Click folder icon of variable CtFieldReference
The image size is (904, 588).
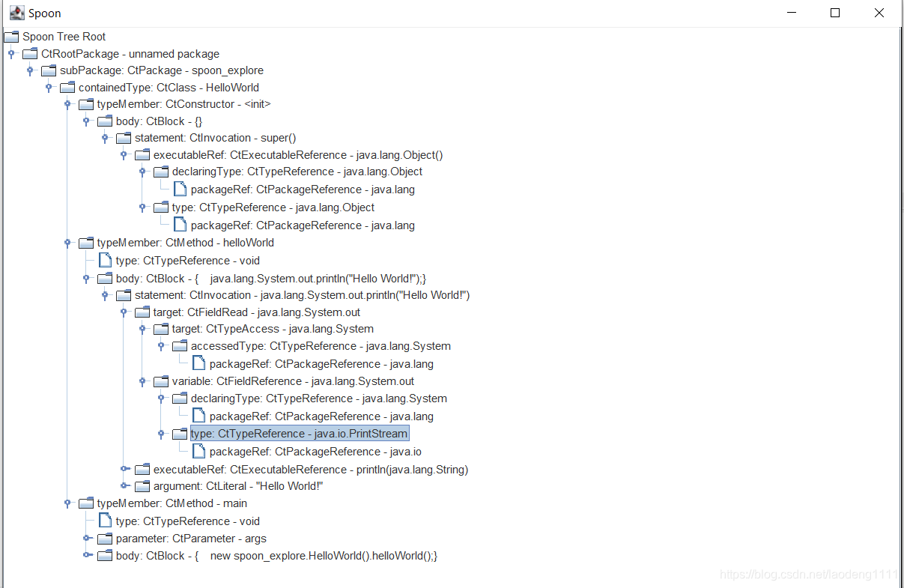[x=161, y=381]
